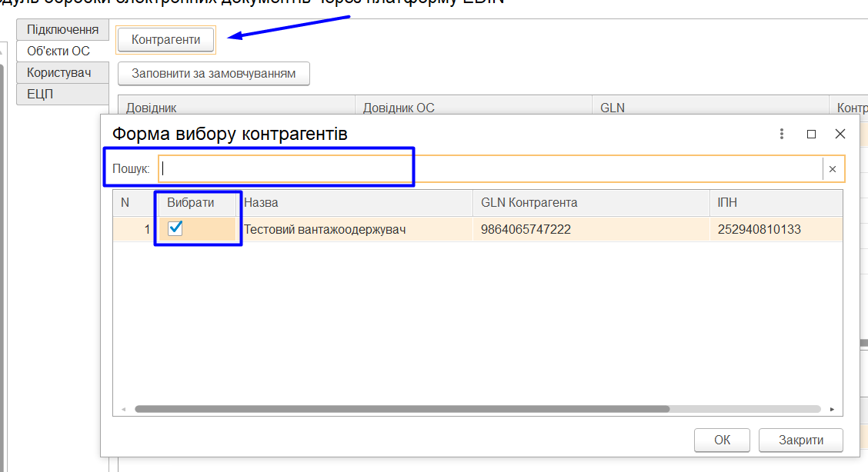Screen dimensions: 868x472
Task: Close the Форма вибору контрагентів dialog
Action: [x=840, y=134]
